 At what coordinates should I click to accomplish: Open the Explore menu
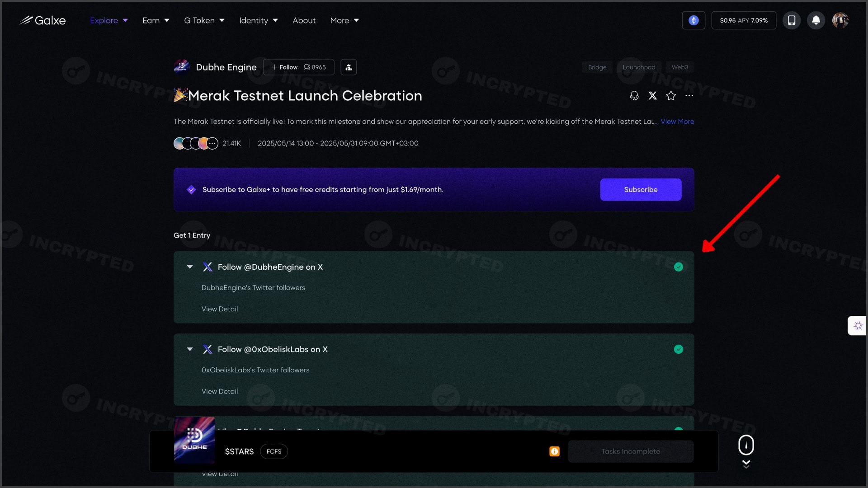tap(109, 20)
